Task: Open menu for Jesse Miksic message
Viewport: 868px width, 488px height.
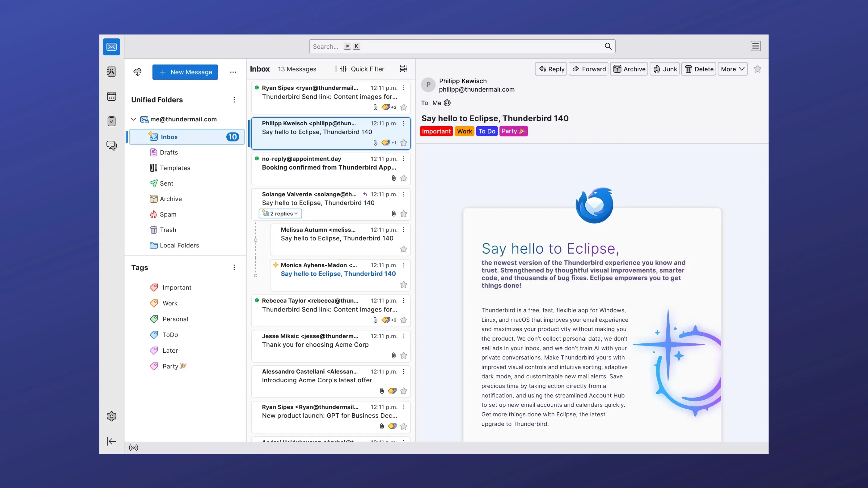Action: click(x=404, y=336)
